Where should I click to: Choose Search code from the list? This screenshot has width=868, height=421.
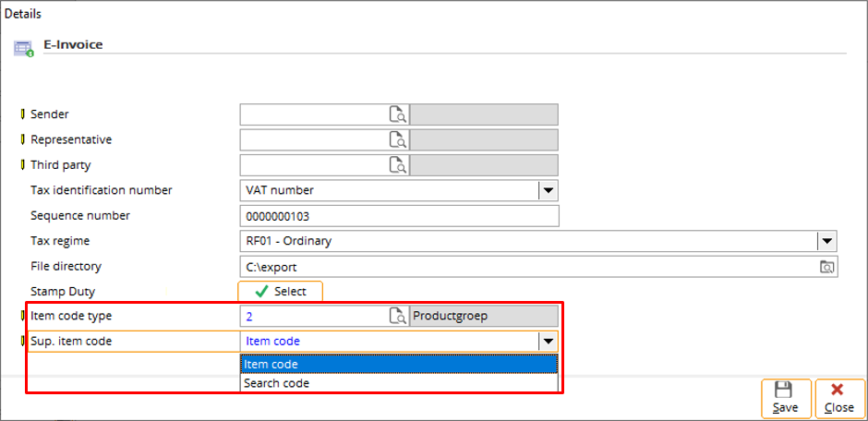click(399, 383)
